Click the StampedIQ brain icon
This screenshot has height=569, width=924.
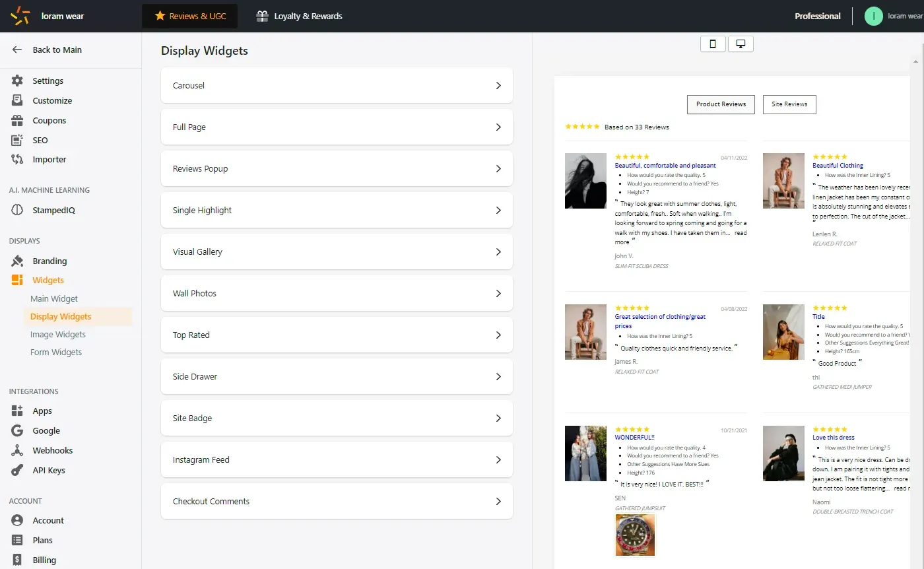18,210
